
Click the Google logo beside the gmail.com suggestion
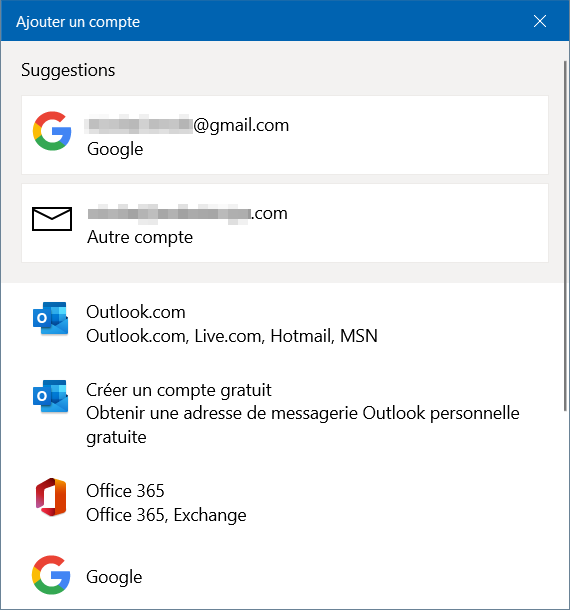point(52,131)
